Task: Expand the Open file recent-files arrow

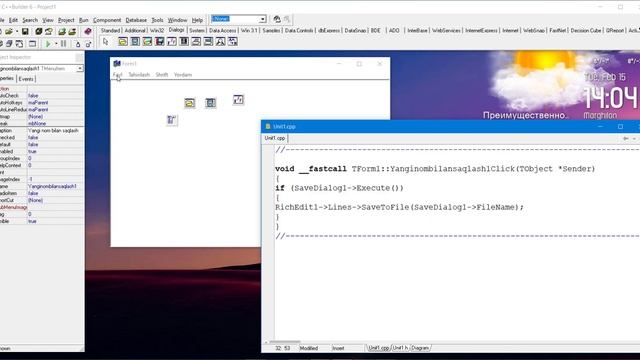Action: [x=16, y=31]
